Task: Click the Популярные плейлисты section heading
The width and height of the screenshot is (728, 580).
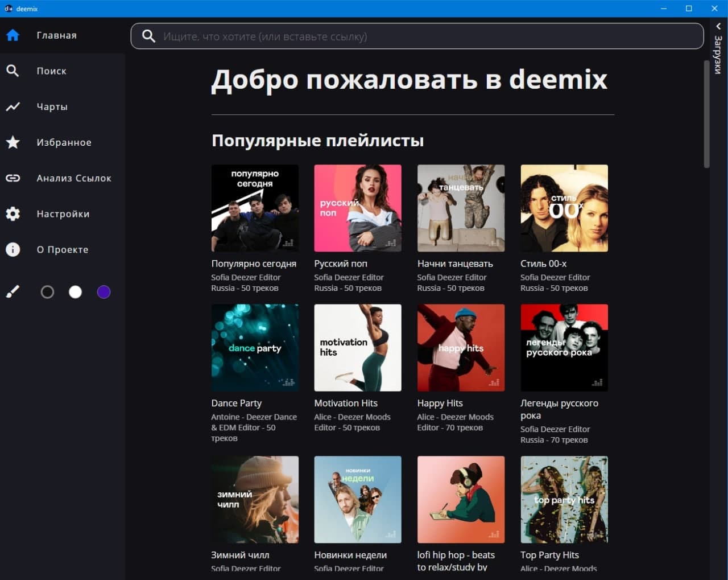Action: point(317,141)
